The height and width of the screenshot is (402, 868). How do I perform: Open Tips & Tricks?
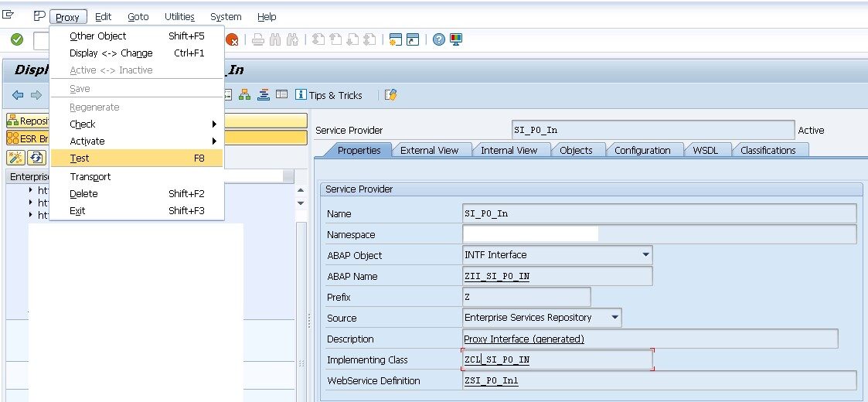tap(329, 95)
